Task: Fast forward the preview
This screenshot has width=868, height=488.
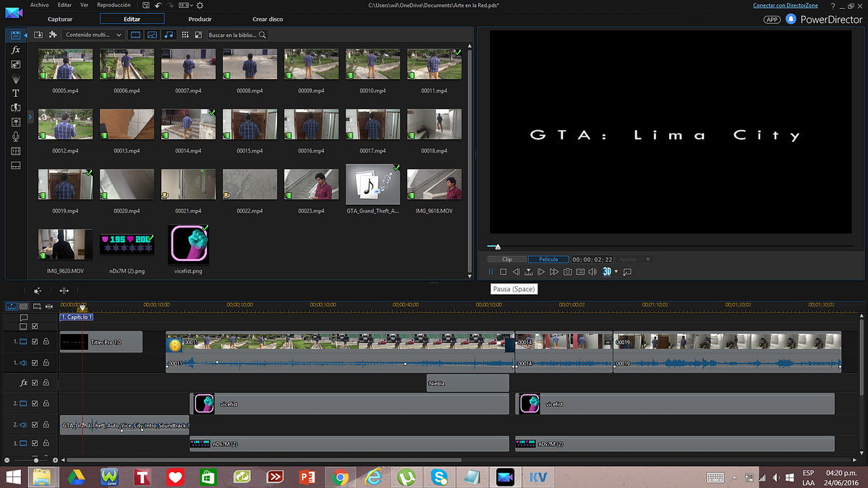Action: pyautogui.click(x=554, y=272)
